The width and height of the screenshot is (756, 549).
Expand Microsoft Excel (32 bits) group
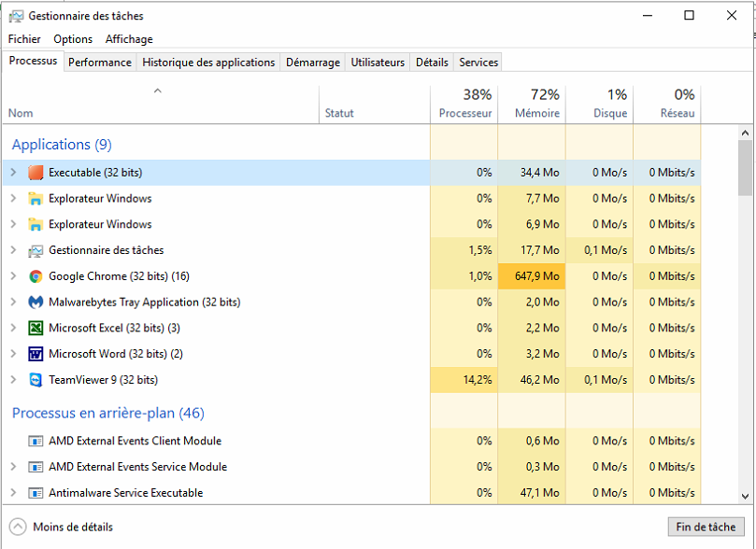pyautogui.click(x=13, y=328)
